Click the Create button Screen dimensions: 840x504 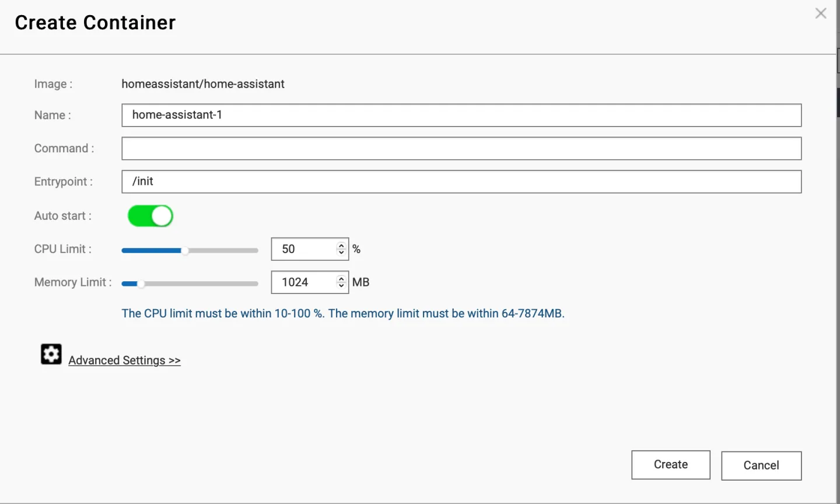[671, 465]
